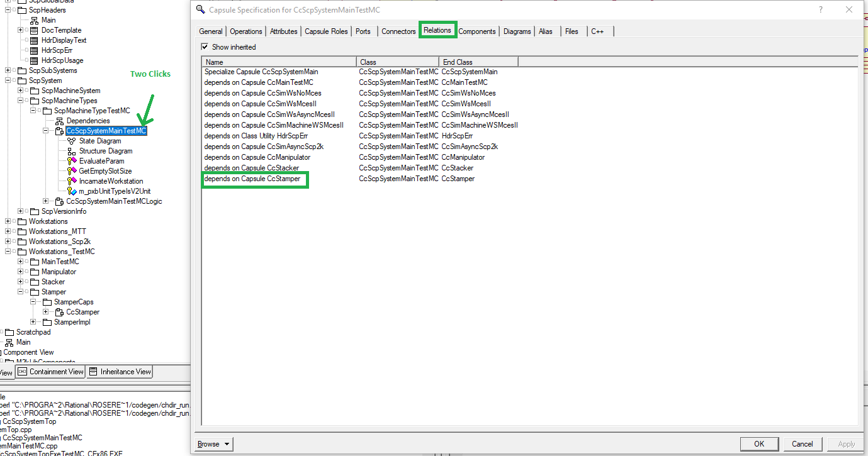The height and width of the screenshot is (456, 868).
Task: Open the Structure Diagram icon in the tree
Action: 70,150
